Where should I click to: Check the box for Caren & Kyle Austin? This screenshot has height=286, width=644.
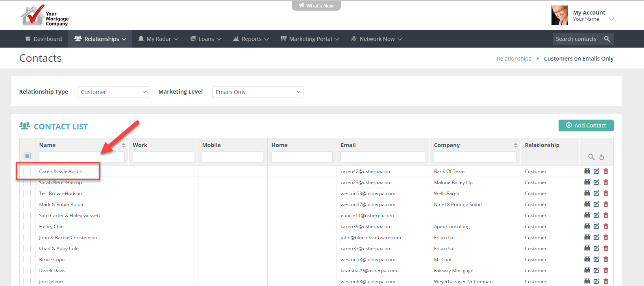tap(27, 172)
